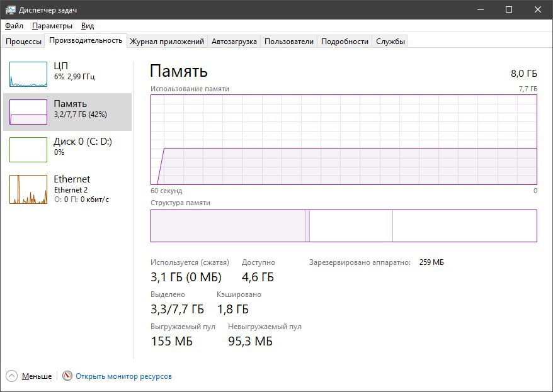Click the 1,8 ГБ Кэшировано value
The image size is (553, 392).
pos(233,309)
